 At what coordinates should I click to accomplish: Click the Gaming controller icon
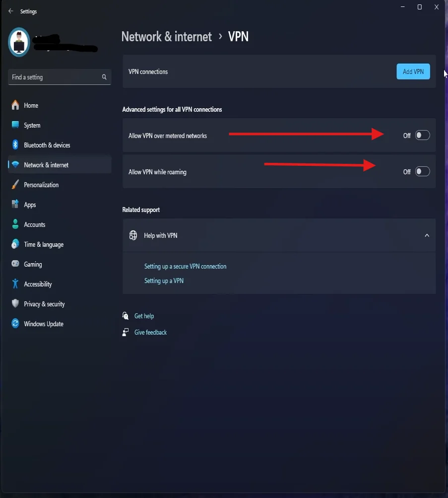[x=15, y=264]
